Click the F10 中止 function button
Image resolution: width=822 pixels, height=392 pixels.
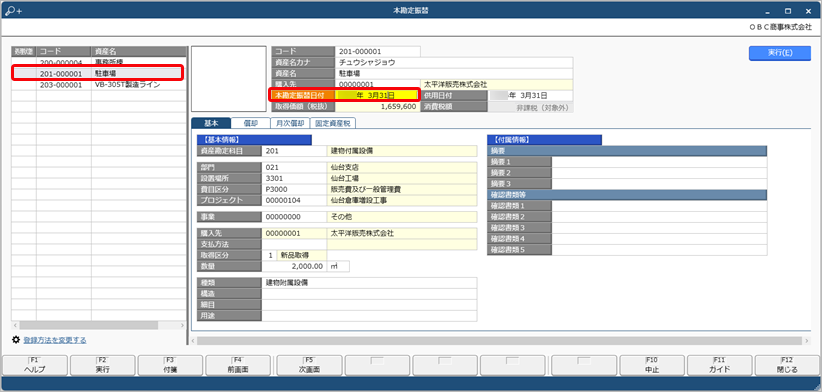(x=652, y=365)
